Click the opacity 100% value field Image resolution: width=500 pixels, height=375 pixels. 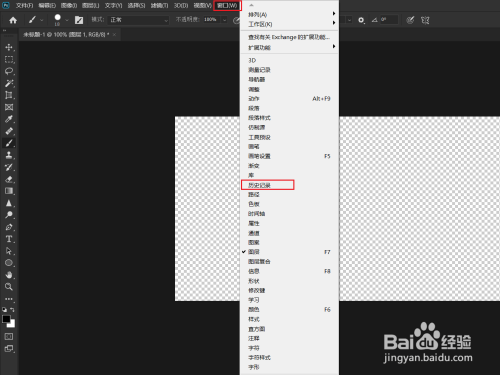point(210,20)
